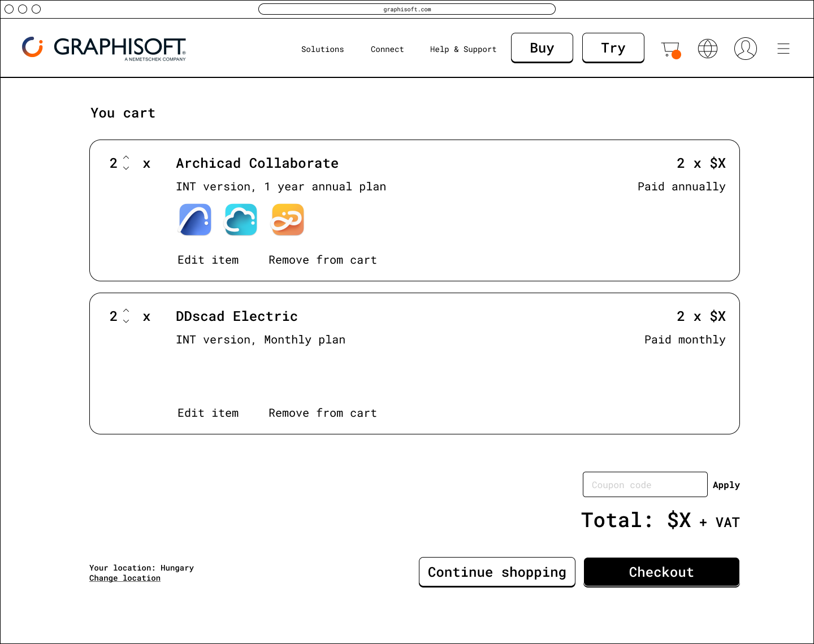Viewport: 814px width, 644px height.
Task: Click the teal BIMcloud product icon
Action: click(x=241, y=220)
